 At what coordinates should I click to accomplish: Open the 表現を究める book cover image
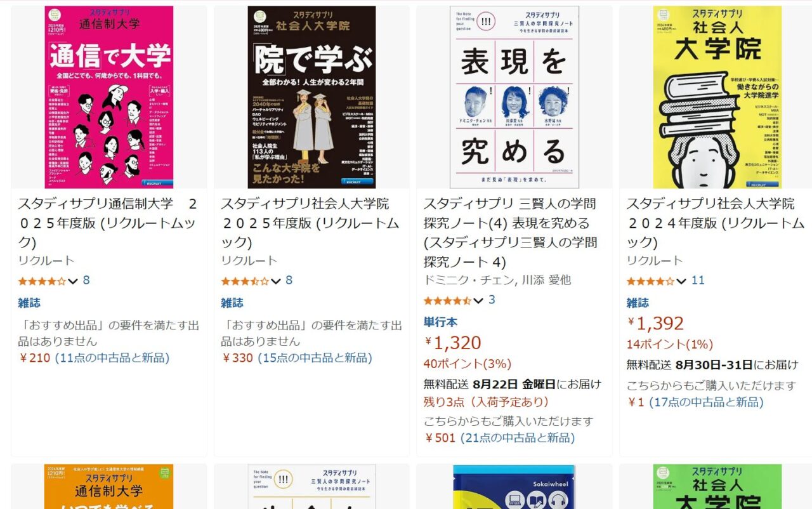[514, 97]
